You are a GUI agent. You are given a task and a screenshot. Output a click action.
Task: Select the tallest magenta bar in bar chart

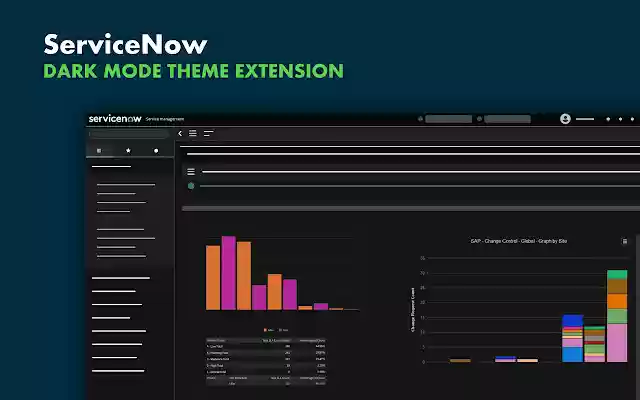point(229,273)
